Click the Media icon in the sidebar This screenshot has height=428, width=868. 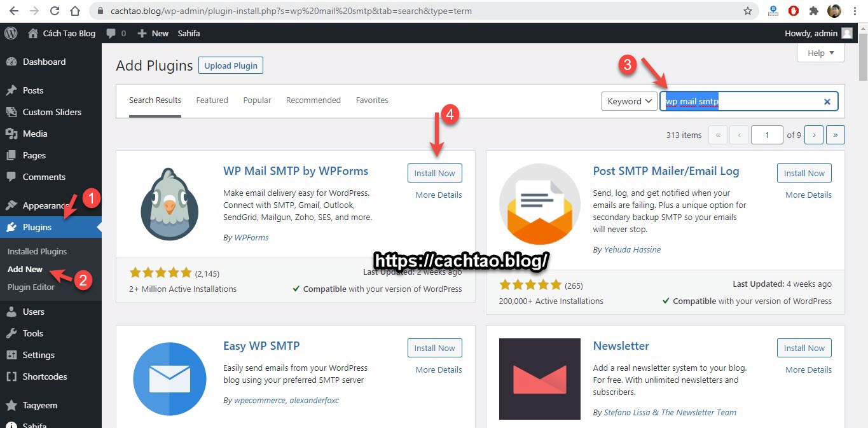[11, 134]
